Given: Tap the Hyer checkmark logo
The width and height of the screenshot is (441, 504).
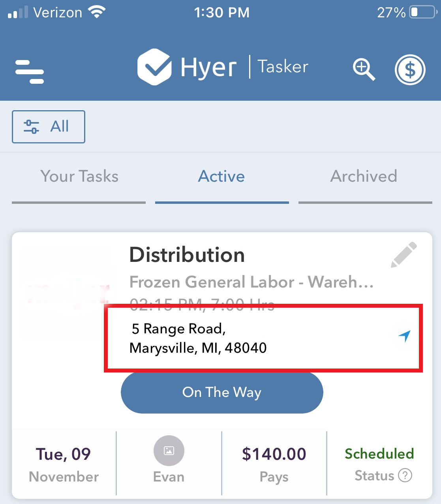Looking at the screenshot, I should [154, 67].
